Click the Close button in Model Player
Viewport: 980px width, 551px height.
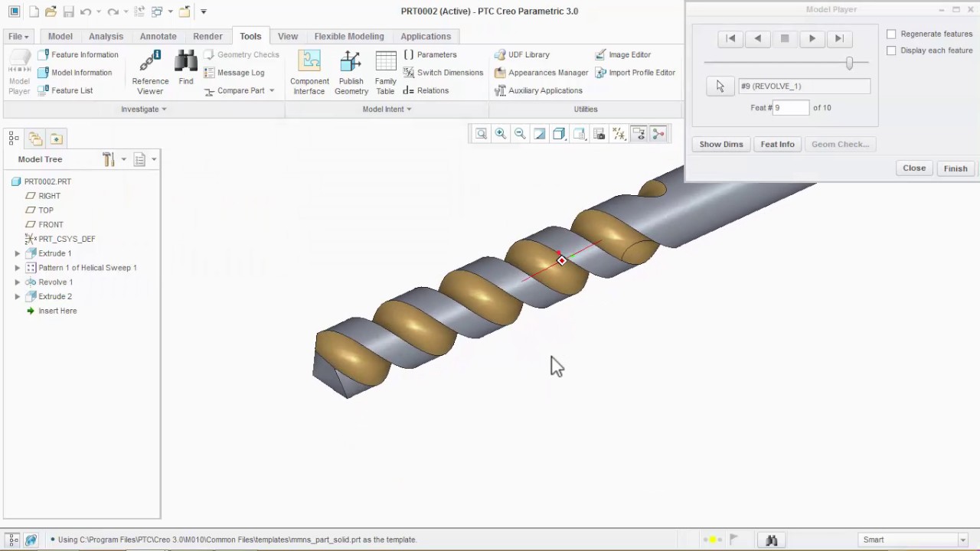point(914,168)
